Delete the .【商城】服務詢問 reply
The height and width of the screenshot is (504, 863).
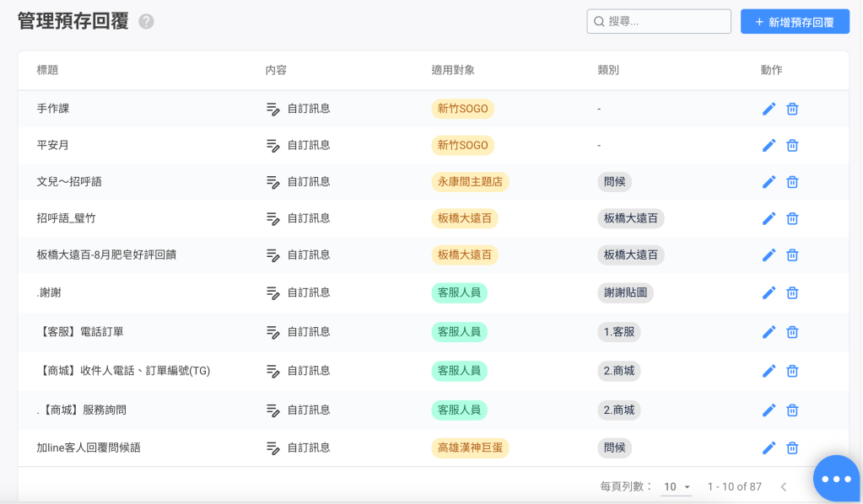pyautogui.click(x=792, y=410)
